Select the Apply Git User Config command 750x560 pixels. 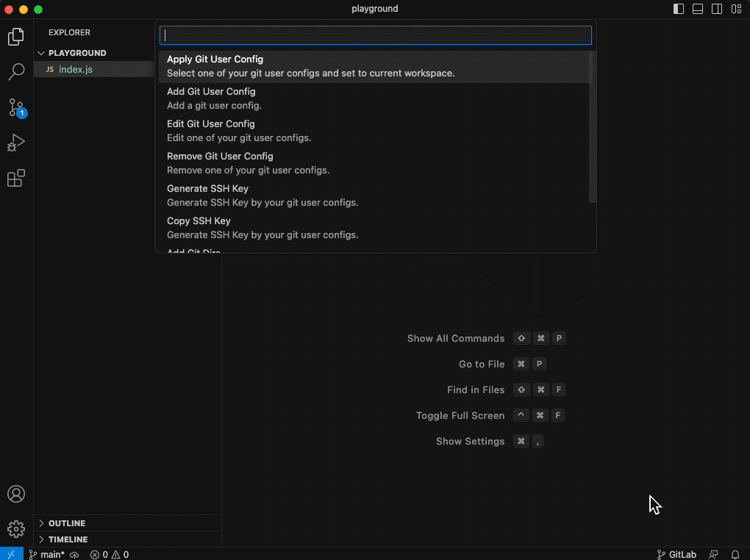(375, 65)
